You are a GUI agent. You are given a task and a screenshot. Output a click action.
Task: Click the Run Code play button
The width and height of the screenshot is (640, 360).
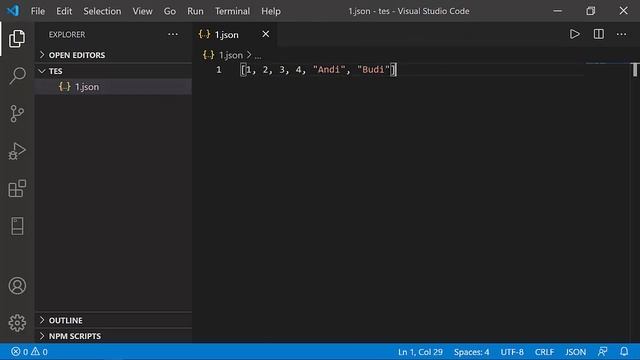(x=574, y=34)
